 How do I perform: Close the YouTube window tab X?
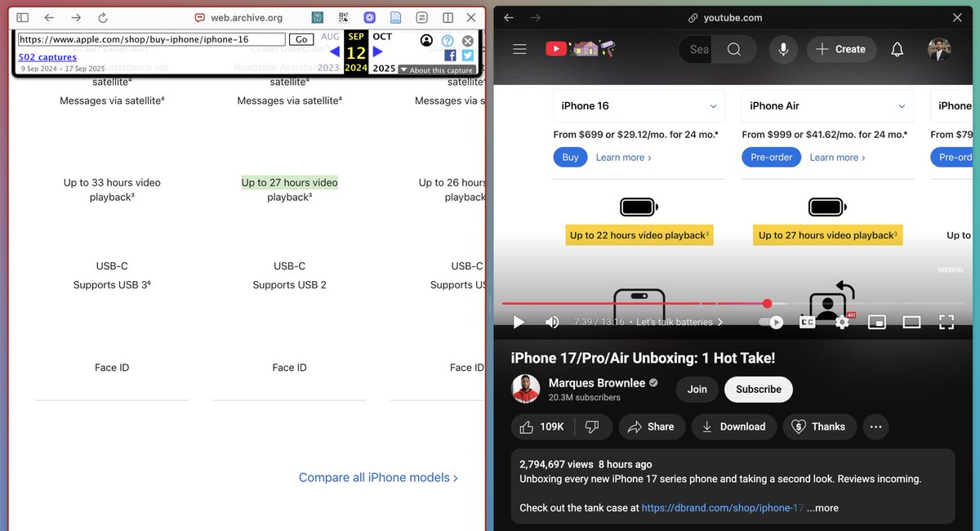click(x=957, y=17)
